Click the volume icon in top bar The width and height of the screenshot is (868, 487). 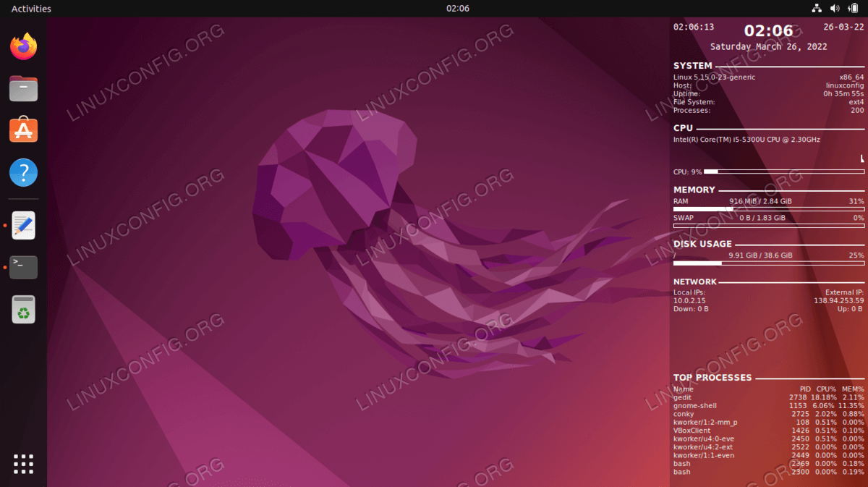pyautogui.click(x=835, y=9)
